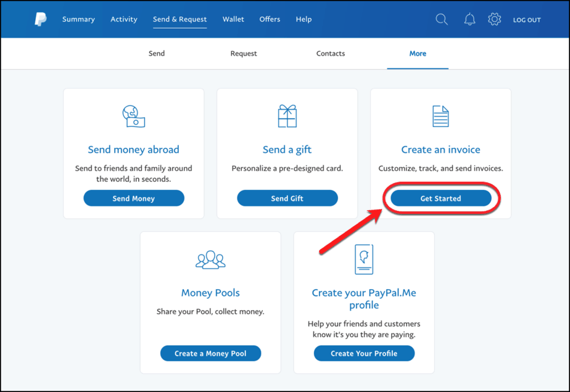Click the invoice document icon
570x392 pixels.
[x=440, y=116]
